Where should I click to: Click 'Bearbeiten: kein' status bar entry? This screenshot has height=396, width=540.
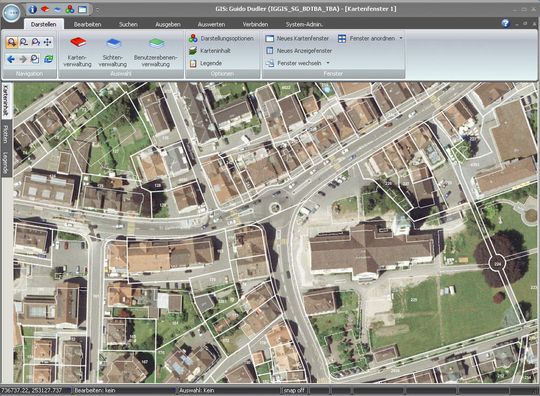pyautogui.click(x=95, y=390)
